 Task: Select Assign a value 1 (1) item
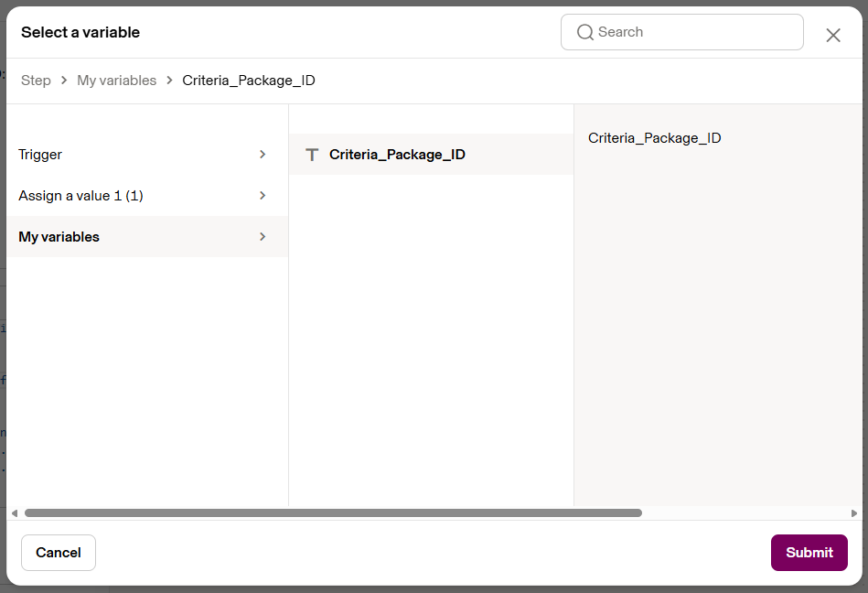click(147, 196)
